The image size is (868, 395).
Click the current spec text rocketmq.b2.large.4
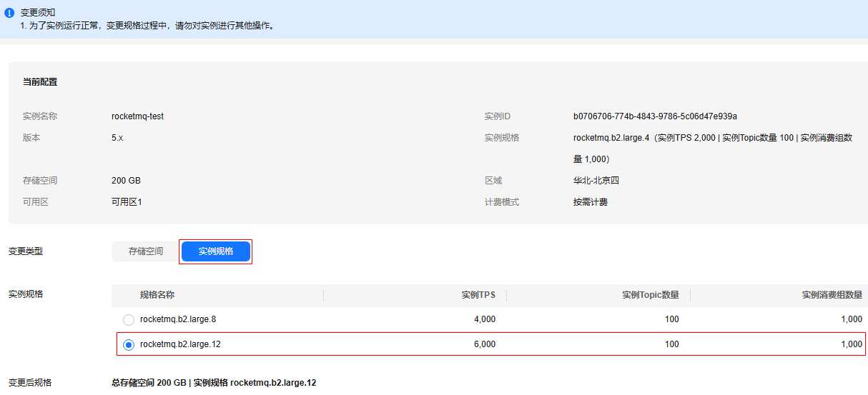611,138
